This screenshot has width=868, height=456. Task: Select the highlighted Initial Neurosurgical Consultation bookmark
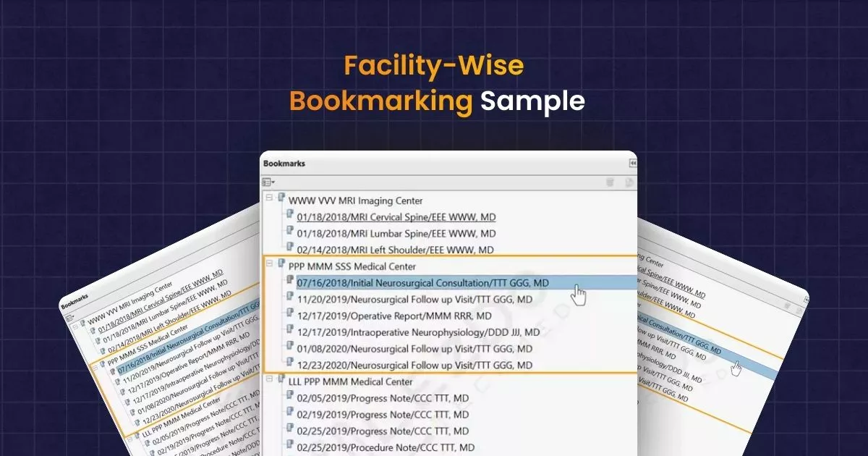427,283
